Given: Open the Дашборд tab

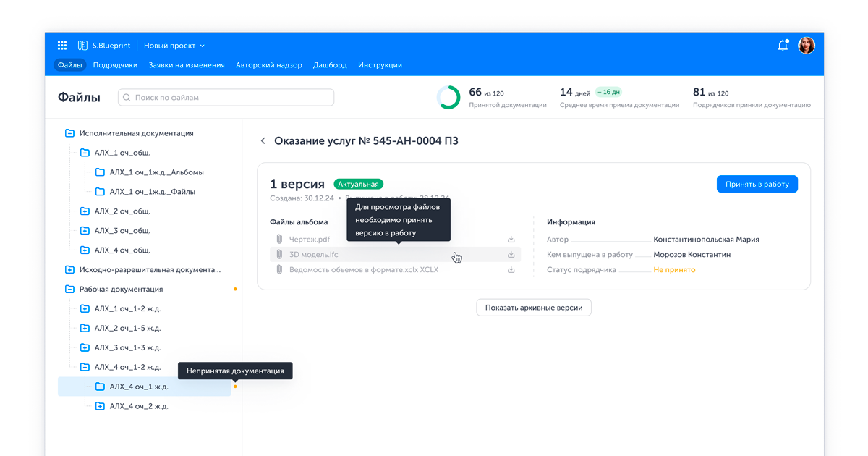Looking at the screenshot, I should pos(330,65).
